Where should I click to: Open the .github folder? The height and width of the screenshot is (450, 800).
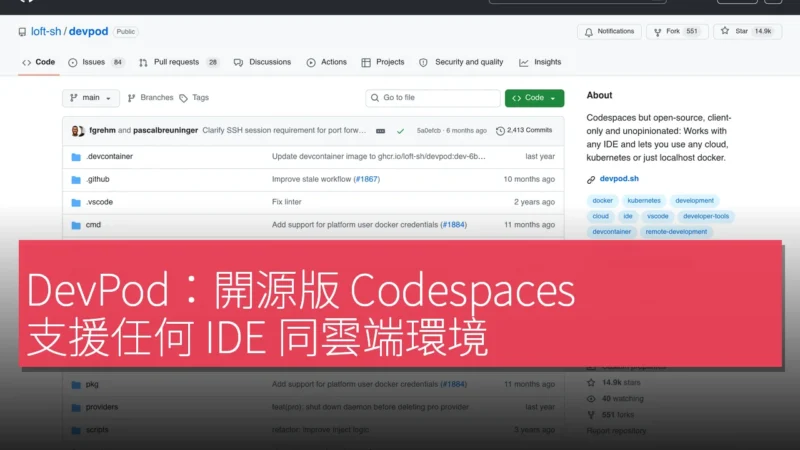[x=97, y=179]
